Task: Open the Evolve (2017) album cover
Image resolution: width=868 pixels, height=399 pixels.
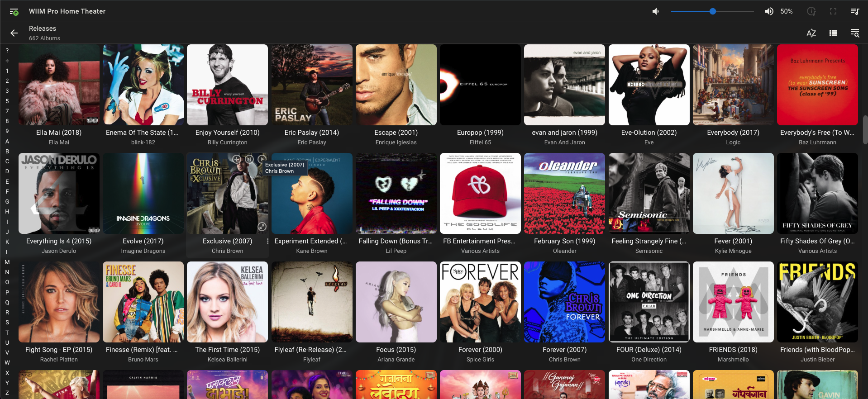Action: [x=143, y=193]
